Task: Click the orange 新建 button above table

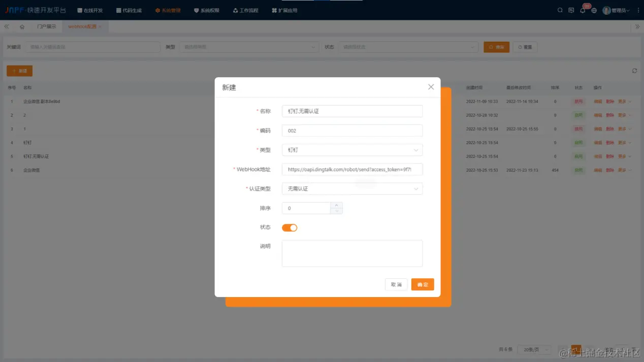Action: 19,71
